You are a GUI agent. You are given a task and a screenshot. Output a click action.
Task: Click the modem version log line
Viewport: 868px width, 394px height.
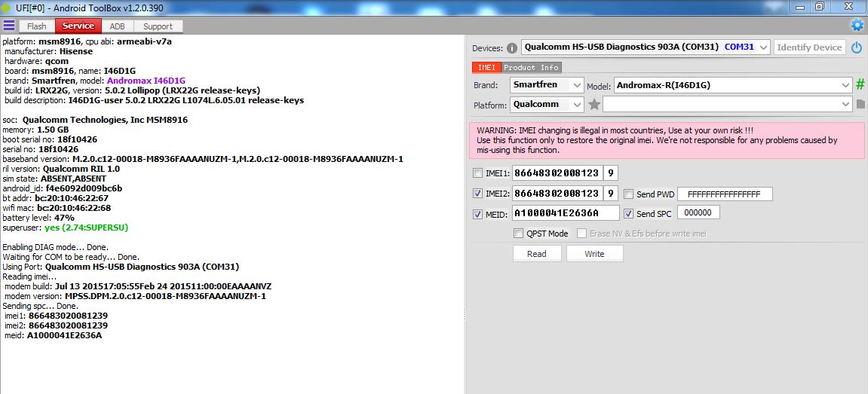click(x=136, y=296)
